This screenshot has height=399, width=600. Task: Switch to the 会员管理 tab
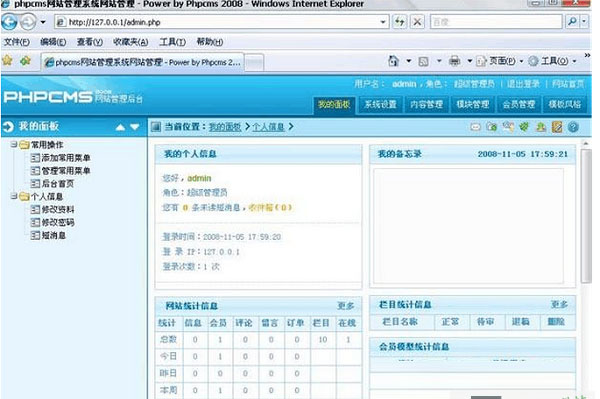coord(518,104)
